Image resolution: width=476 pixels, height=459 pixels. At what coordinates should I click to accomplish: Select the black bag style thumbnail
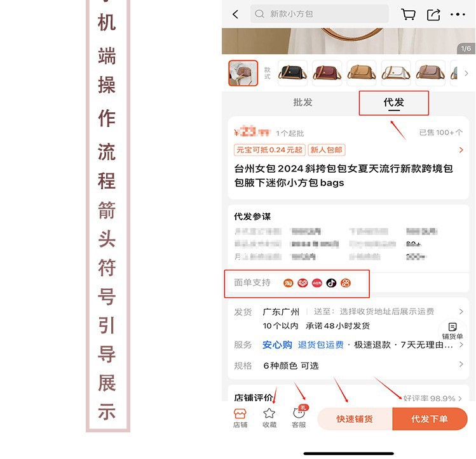click(x=292, y=73)
